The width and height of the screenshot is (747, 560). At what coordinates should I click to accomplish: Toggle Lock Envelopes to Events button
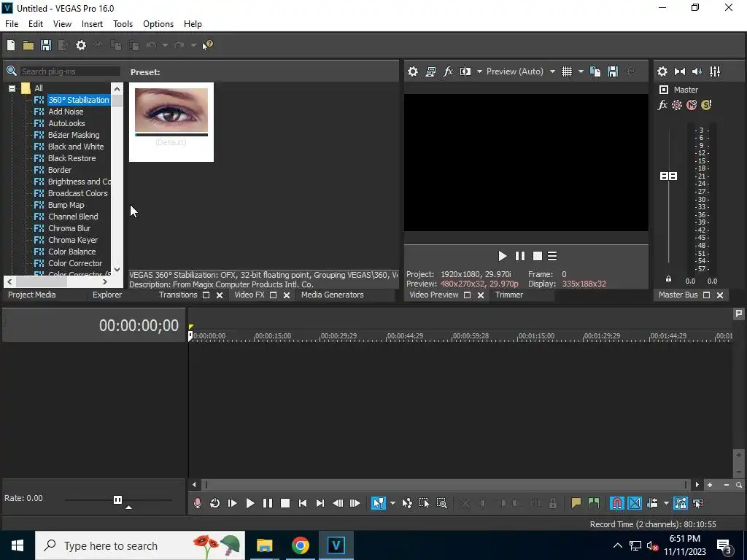click(x=681, y=503)
